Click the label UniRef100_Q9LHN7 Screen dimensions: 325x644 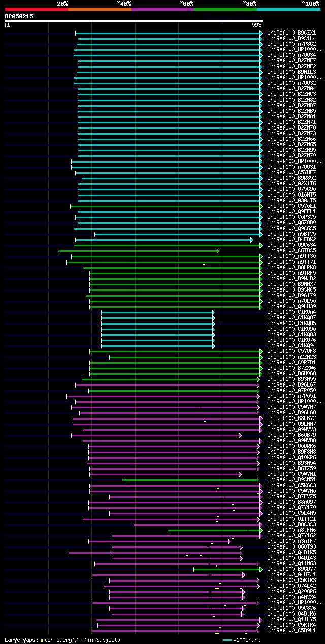pyautogui.click(x=292, y=424)
